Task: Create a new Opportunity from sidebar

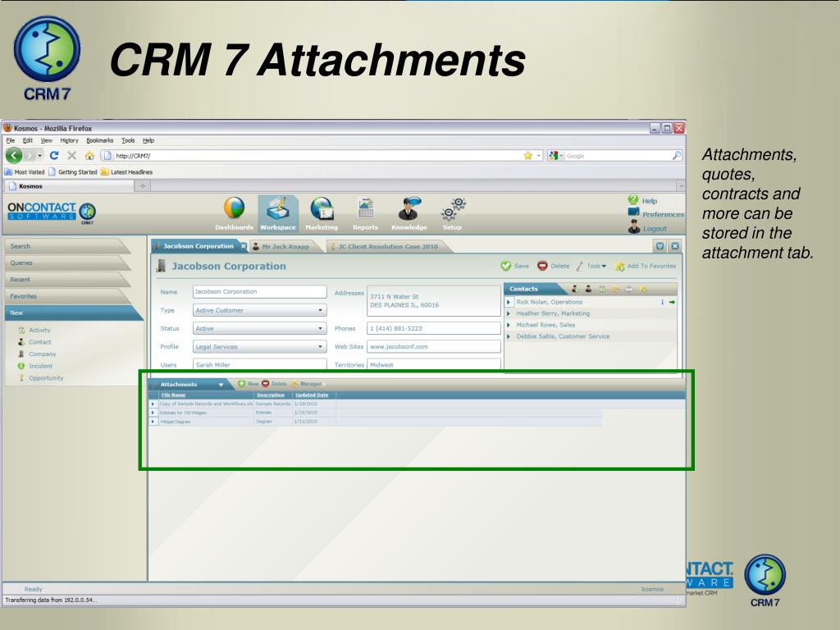Action: pos(46,377)
